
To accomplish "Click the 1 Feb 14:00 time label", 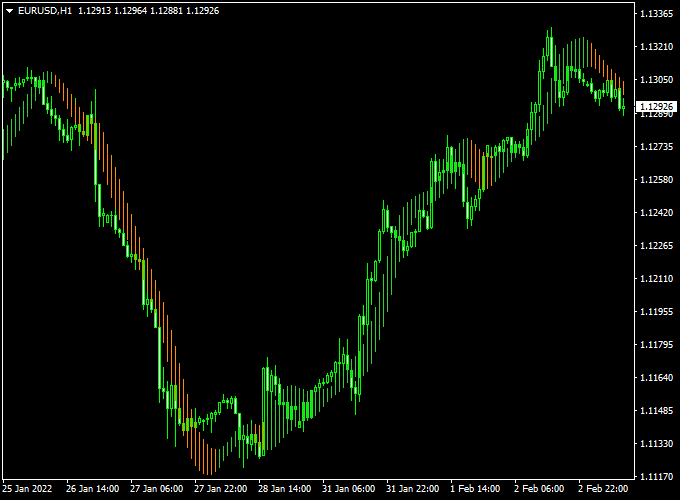I will coord(475,489).
